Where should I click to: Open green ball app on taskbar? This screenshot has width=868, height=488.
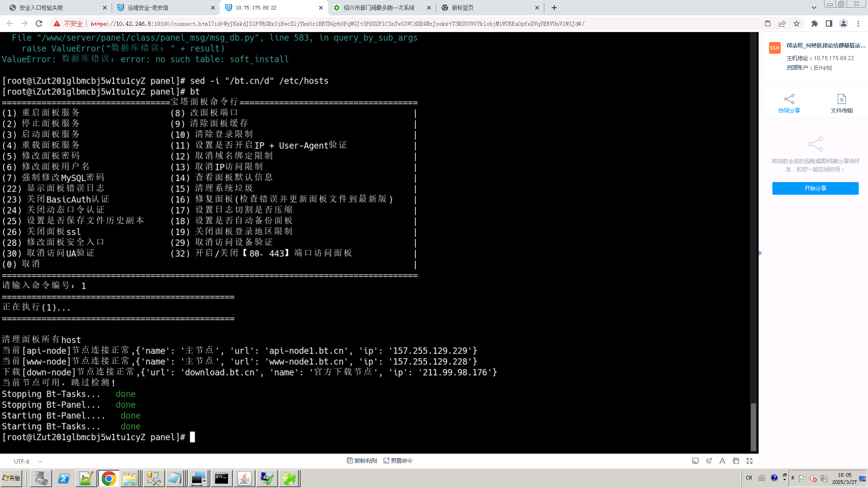[x=289, y=478]
